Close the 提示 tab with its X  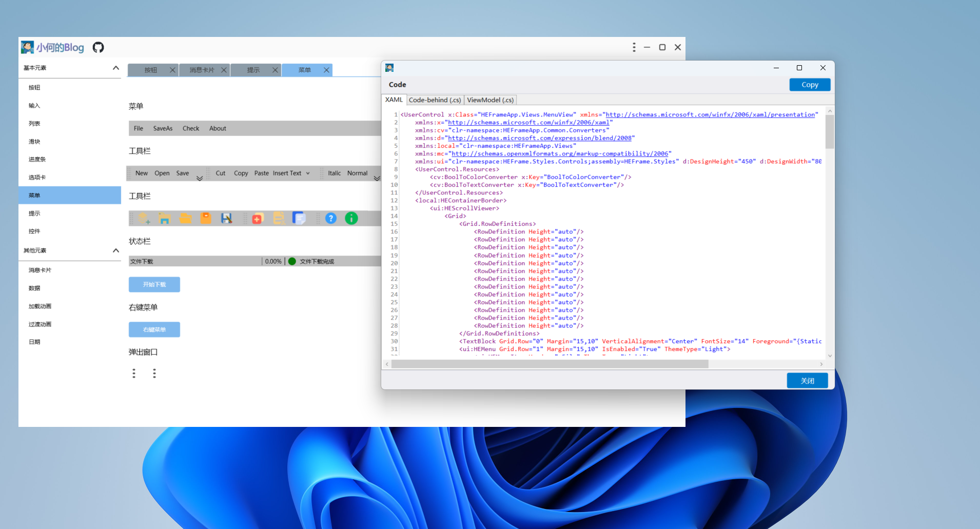point(275,70)
